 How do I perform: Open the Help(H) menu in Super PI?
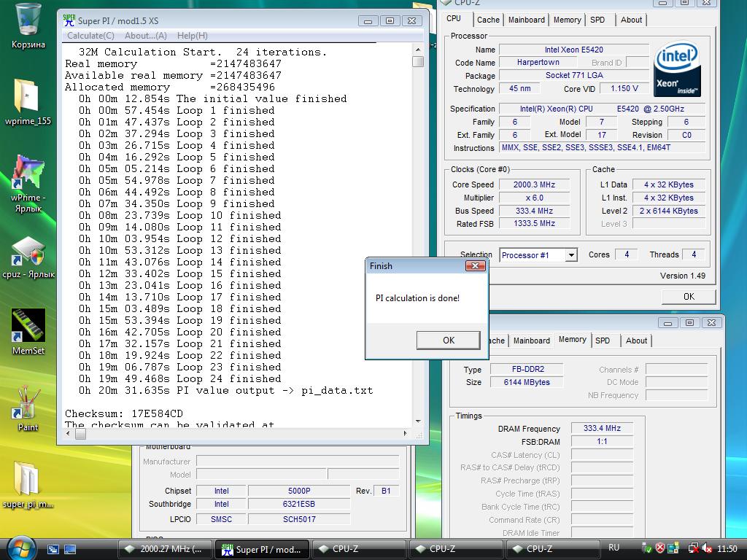click(x=192, y=36)
